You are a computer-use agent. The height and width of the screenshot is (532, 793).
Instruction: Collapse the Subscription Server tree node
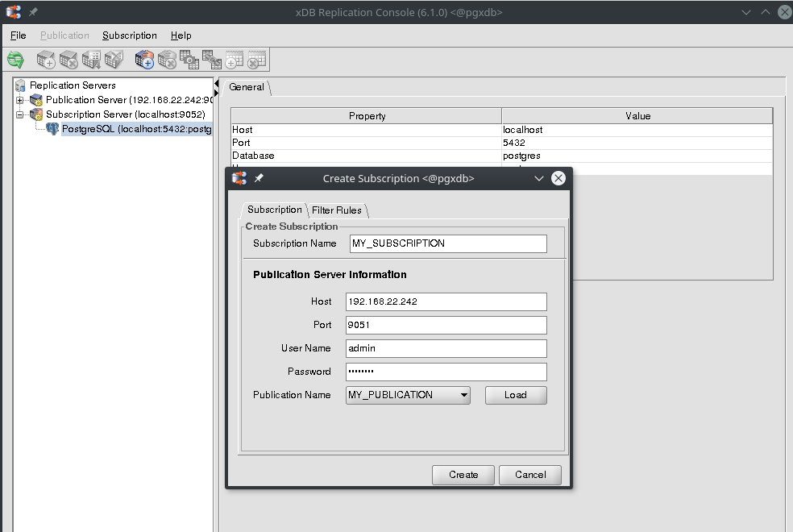19,114
